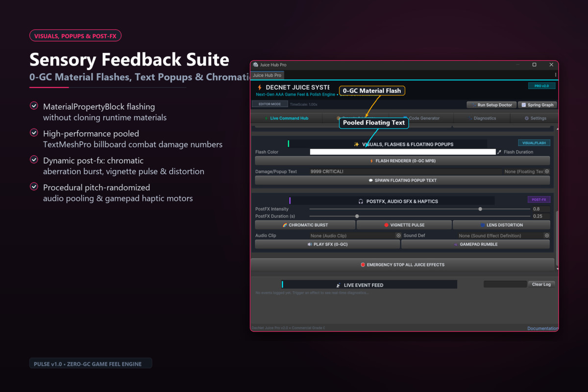Open the Audio Clip object picker
Screen dimensions: 588x392
(x=398, y=236)
